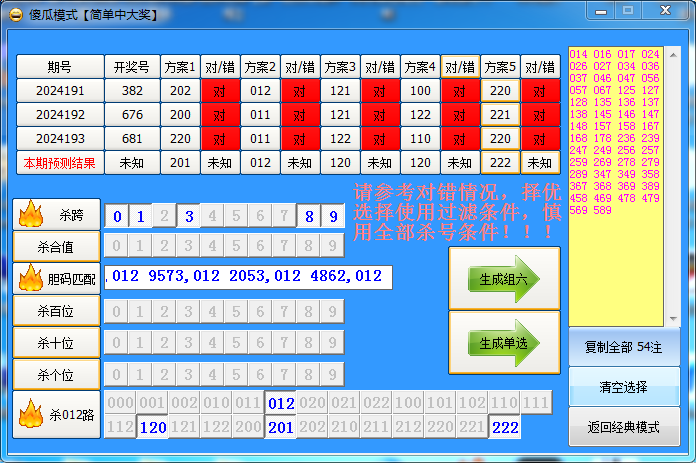Click 方案1 prediction cell 201
This screenshot has height=463, width=696.
click(180, 162)
